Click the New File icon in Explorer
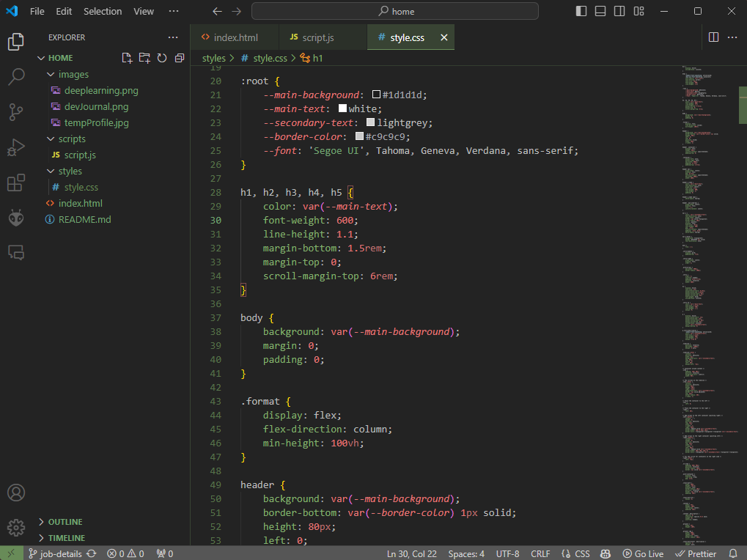Image resolution: width=747 pixels, height=560 pixels. click(127, 58)
